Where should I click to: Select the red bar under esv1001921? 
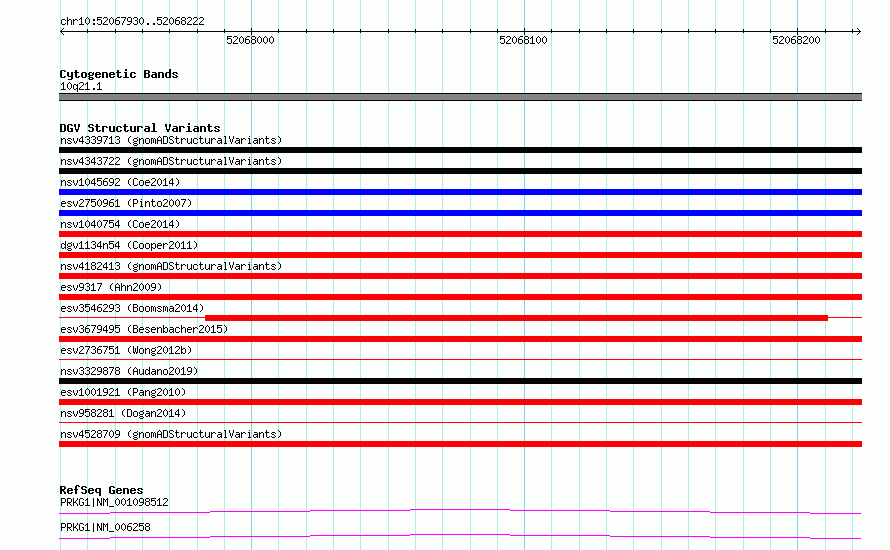point(460,402)
